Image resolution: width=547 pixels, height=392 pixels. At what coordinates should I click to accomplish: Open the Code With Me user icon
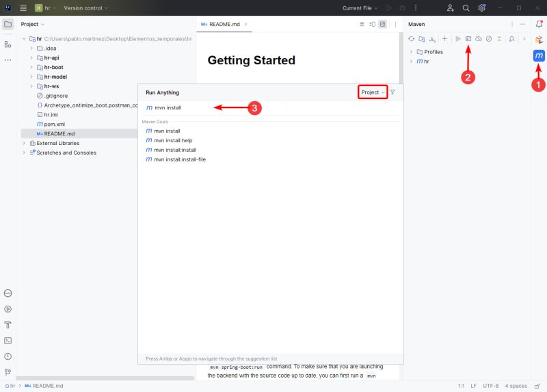tap(450, 8)
